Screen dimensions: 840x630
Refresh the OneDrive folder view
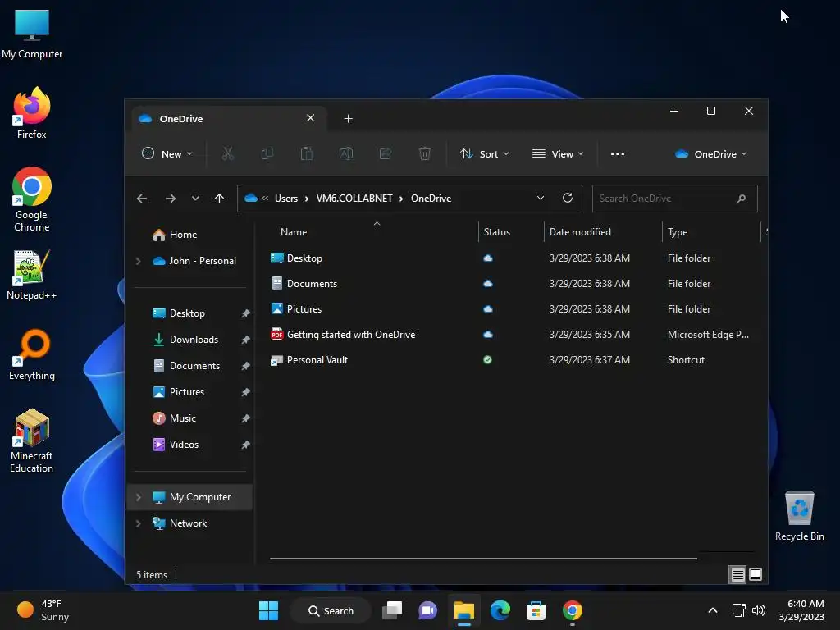pyautogui.click(x=568, y=199)
